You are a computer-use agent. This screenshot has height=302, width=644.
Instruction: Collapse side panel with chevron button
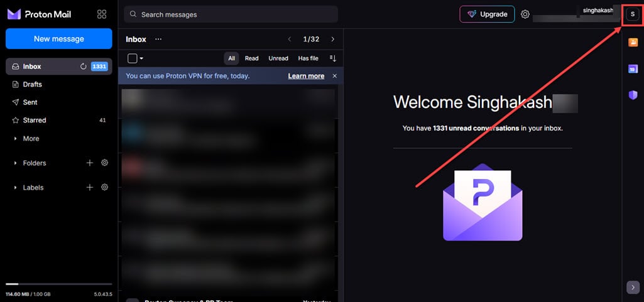633,287
